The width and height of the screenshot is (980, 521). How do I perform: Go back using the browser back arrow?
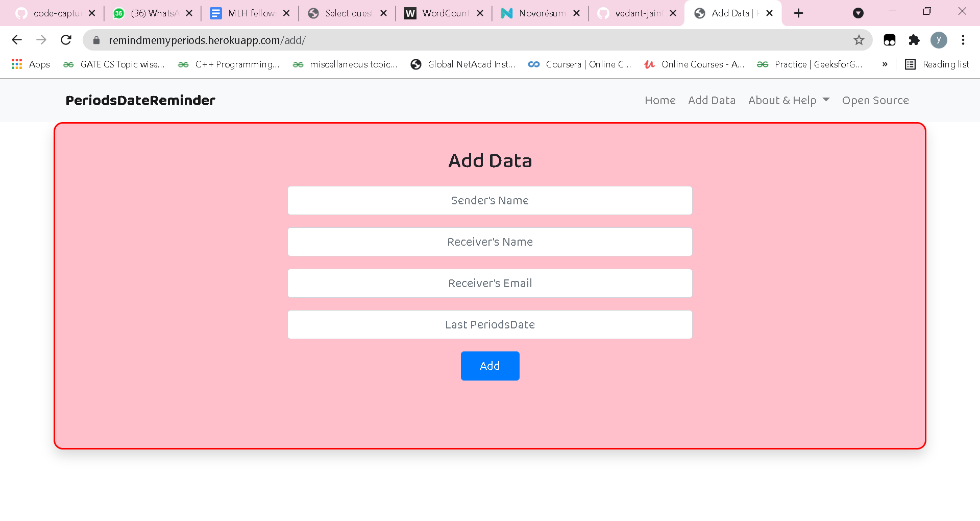point(17,40)
